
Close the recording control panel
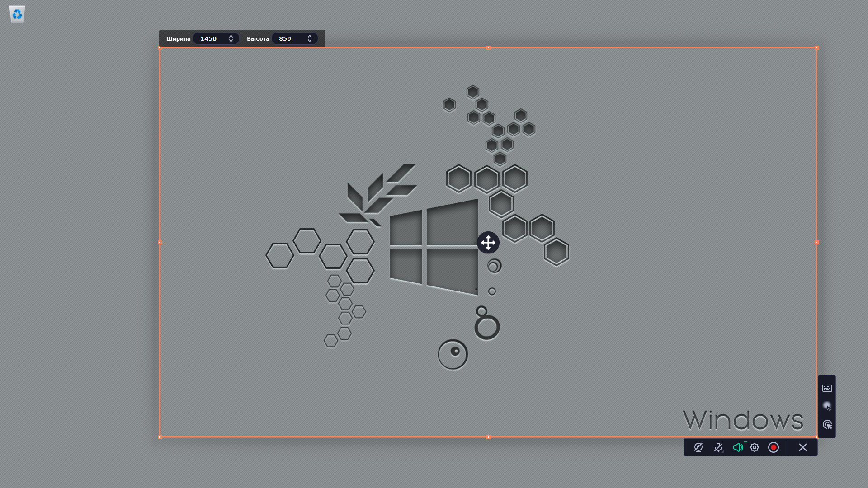tap(803, 447)
